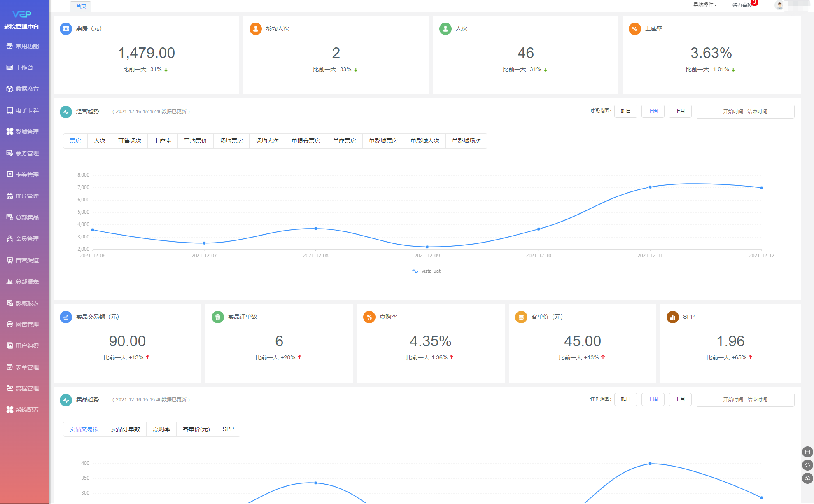Click the cloud download floating icon
Screen dimensions: 814x504
coord(807,478)
